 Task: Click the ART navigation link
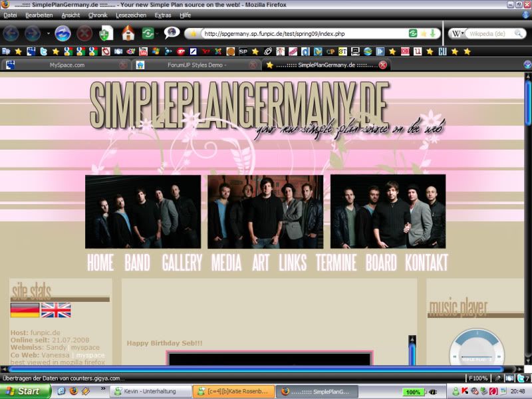(x=261, y=262)
